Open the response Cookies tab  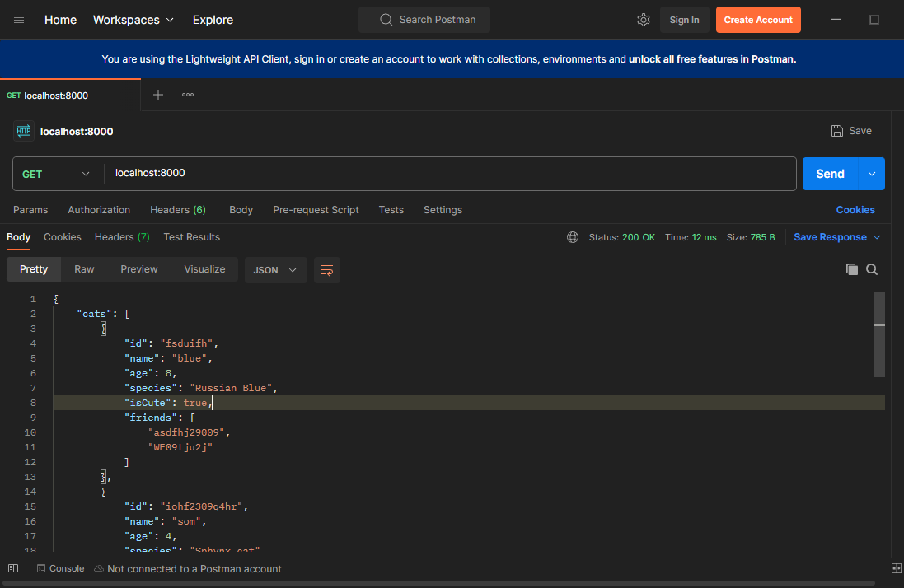[63, 237]
